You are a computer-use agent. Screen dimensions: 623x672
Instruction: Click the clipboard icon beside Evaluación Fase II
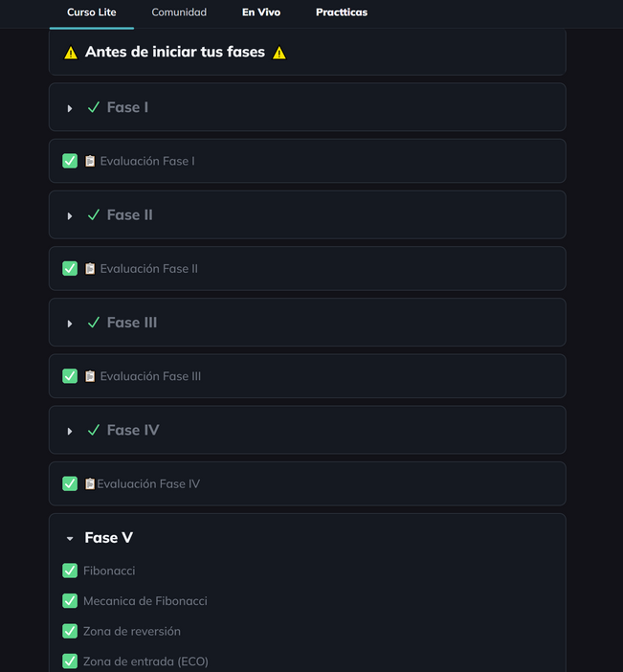[x=90, y=269]
